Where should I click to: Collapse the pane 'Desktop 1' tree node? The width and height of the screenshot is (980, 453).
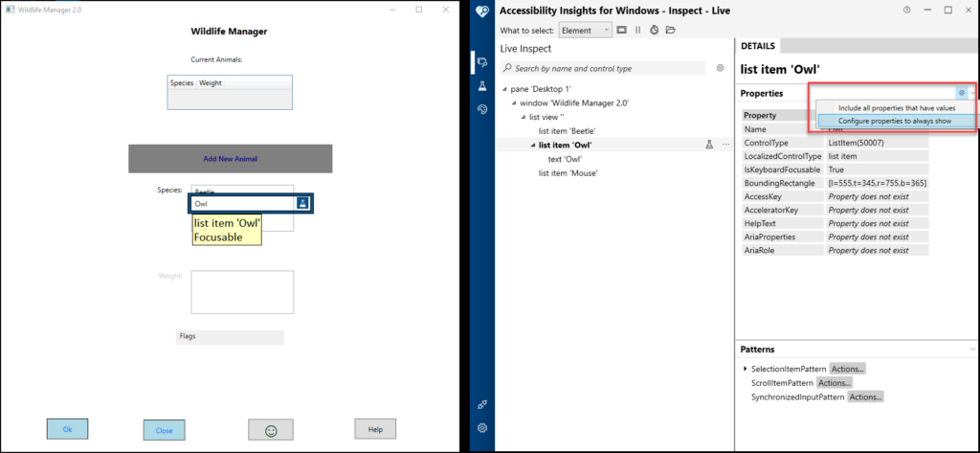click(504, 89)
